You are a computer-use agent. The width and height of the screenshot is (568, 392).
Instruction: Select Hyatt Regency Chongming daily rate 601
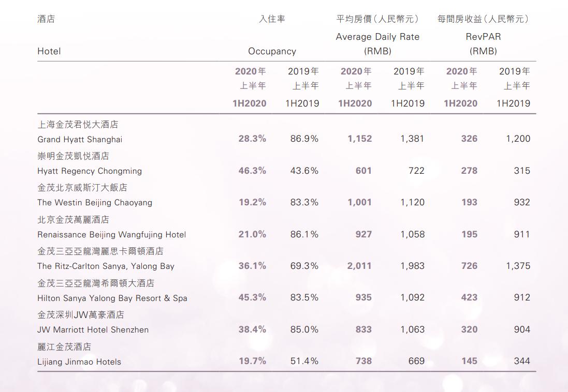(363, 171)
